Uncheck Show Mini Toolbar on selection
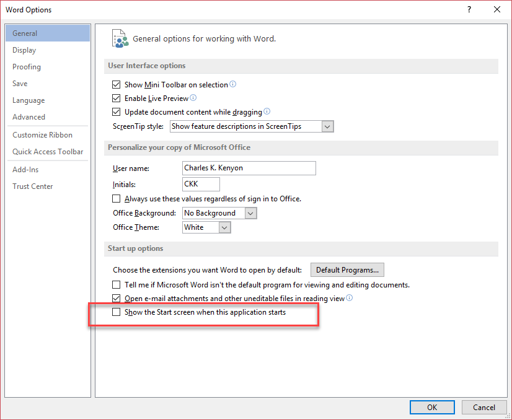The height and width of the screenshot is (420, 512). tap(117, 85)
